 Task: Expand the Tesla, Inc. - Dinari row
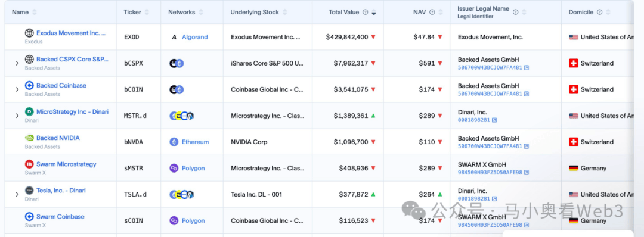click(17, 194)
